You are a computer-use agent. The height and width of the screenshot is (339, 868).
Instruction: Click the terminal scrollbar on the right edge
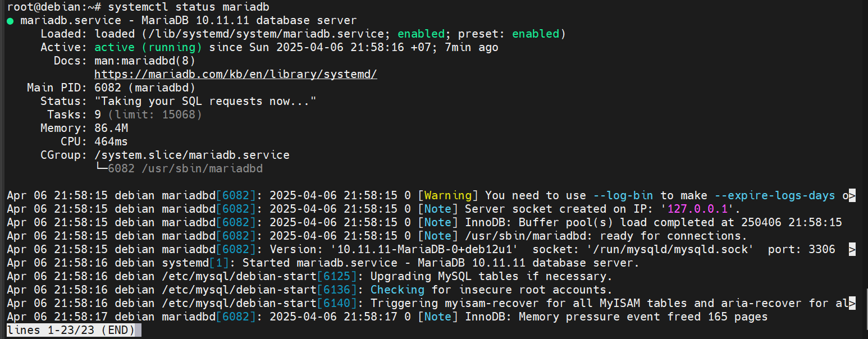865,303
